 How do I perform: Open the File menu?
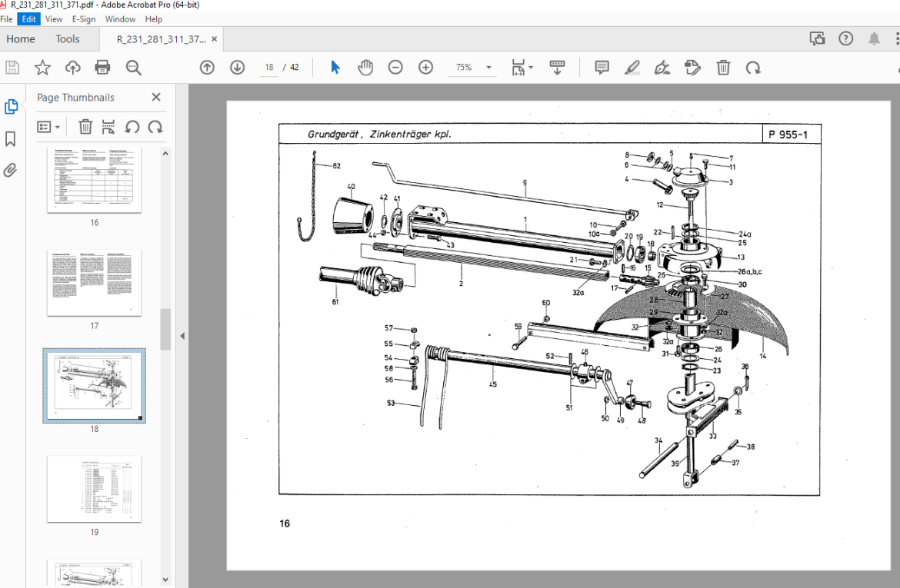coord(7,19)
